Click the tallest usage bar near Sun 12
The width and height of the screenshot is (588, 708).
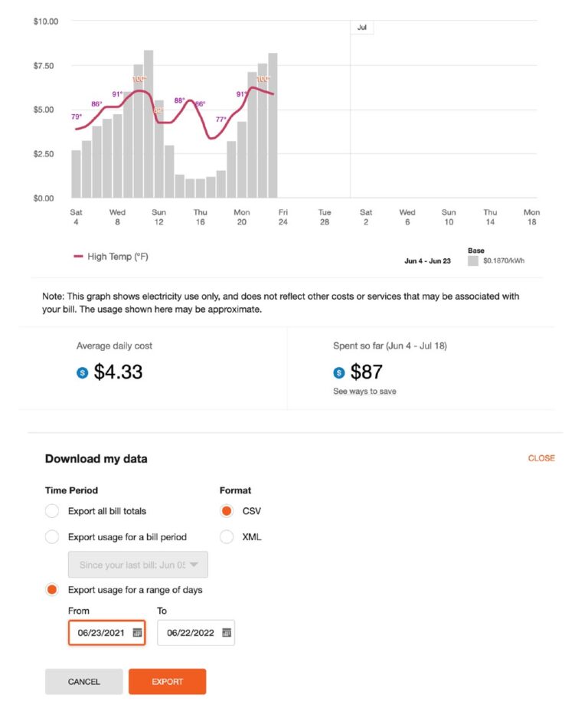click(149, 123)
